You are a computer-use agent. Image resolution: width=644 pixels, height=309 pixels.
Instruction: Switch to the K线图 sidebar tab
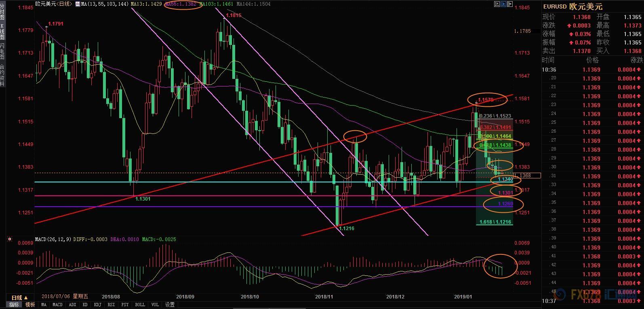(2, 31)
